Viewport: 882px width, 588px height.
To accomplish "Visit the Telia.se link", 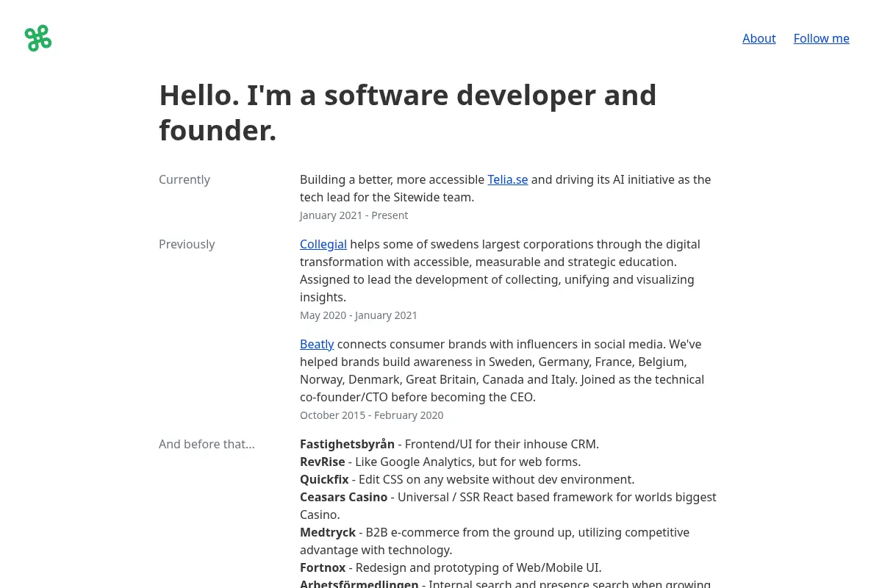I will click(508, 179).
